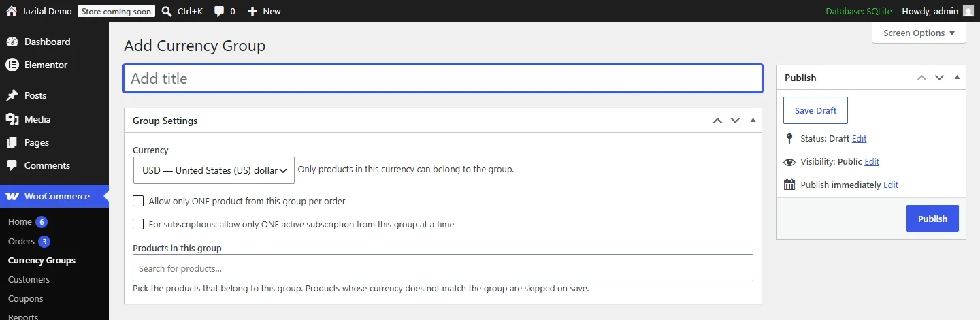Click the Add Currency Group heading

click(x=195, y=46)
